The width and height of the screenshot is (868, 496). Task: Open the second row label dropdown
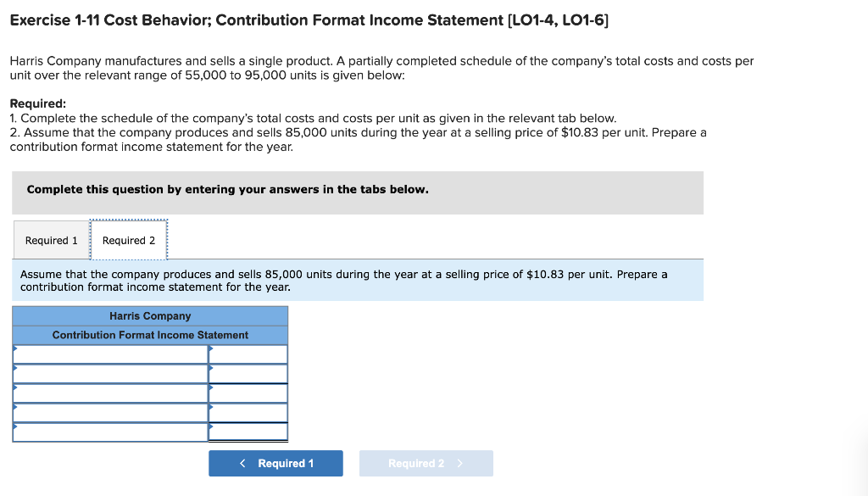point(110,374)
